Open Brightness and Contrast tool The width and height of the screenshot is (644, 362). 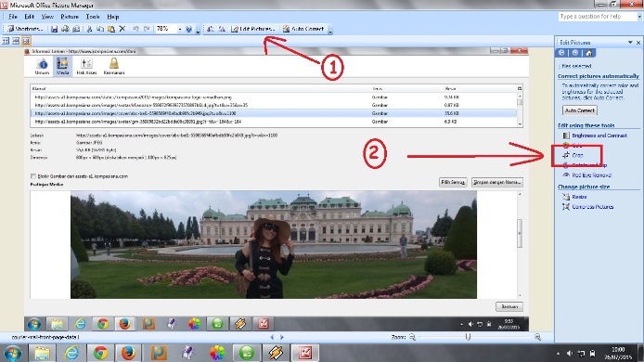pyautogui.click(x=594, y=136)
